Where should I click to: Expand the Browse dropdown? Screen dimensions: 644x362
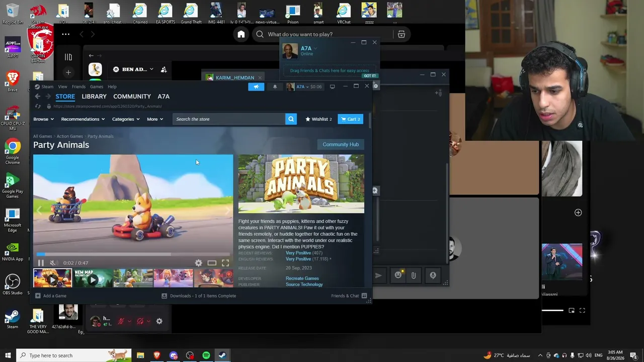[x=43, y=119]
